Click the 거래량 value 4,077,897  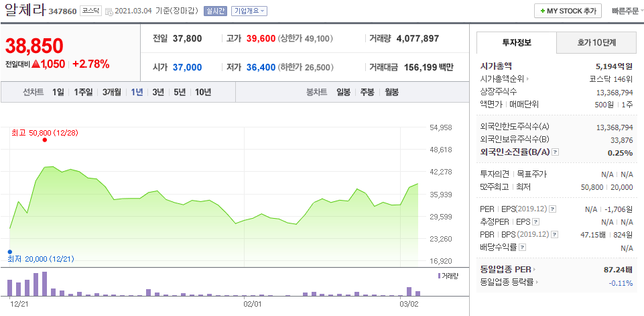417,39
